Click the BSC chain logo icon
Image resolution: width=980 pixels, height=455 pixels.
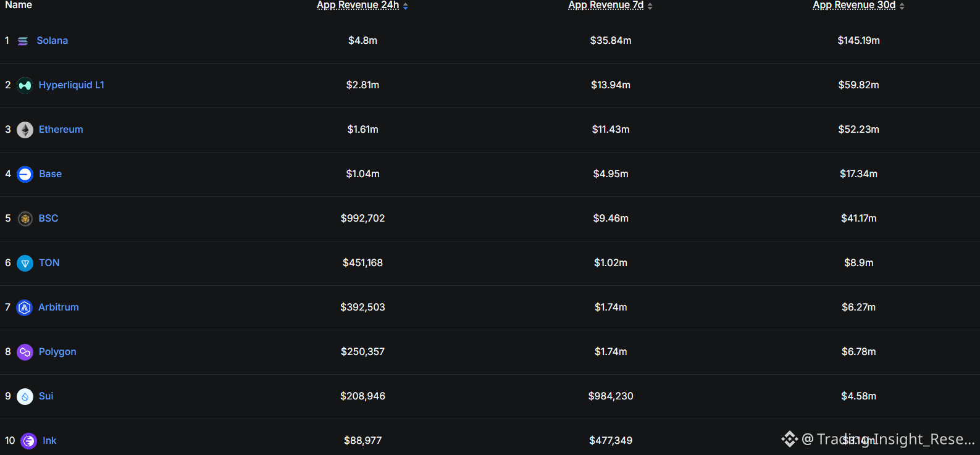(25, 219)
